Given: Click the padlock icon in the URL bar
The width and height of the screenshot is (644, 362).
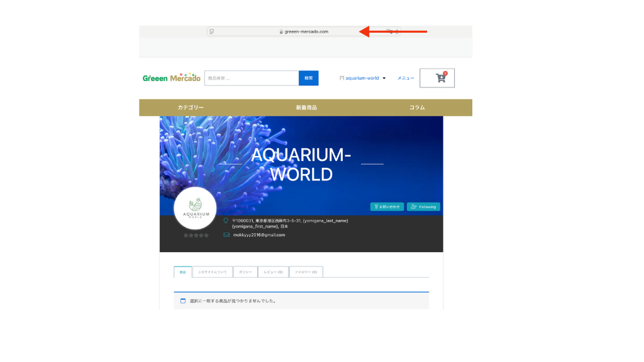Looking at the screenshot, I should (282, 31).
